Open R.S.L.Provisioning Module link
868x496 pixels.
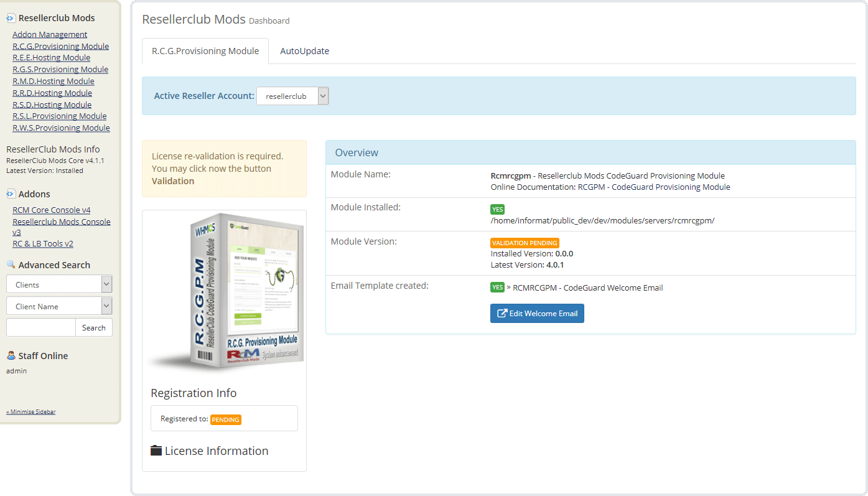(x=59, y=116)
